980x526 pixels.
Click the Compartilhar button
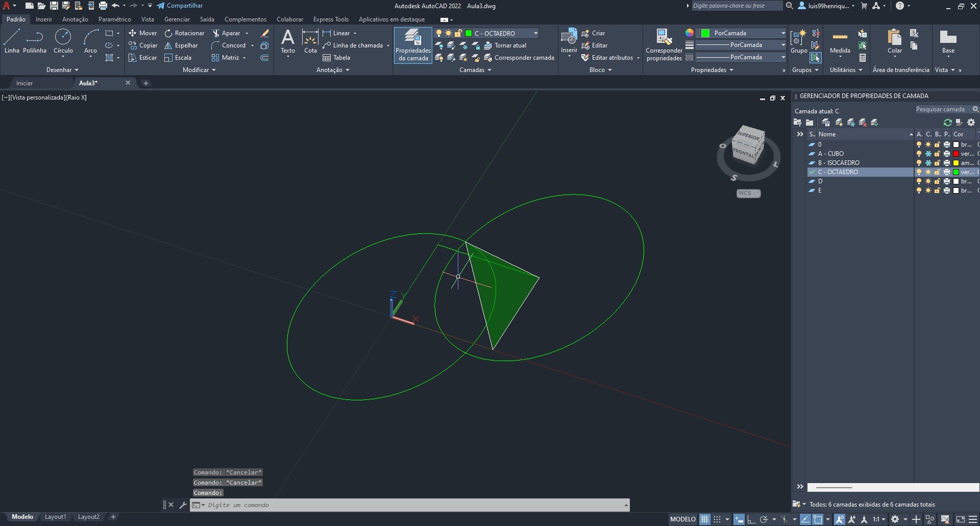tap(180, 6)
